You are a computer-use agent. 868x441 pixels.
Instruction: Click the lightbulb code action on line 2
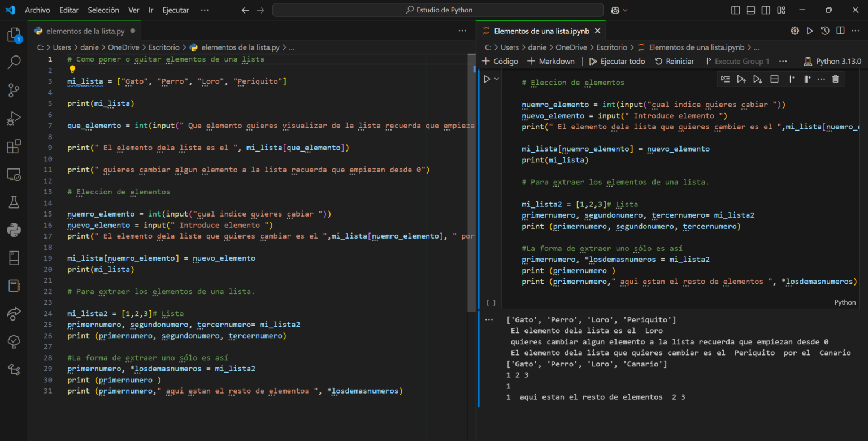coord(72,70)
